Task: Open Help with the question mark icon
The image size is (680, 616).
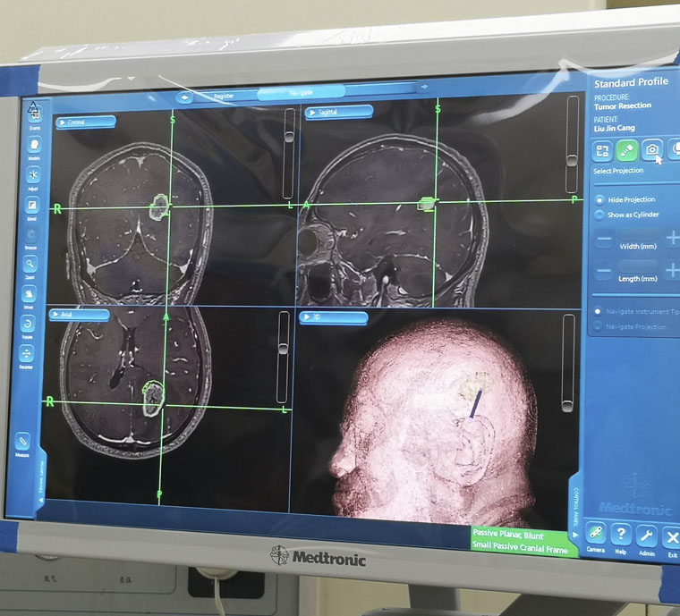Action: click(x=620, y=536)
